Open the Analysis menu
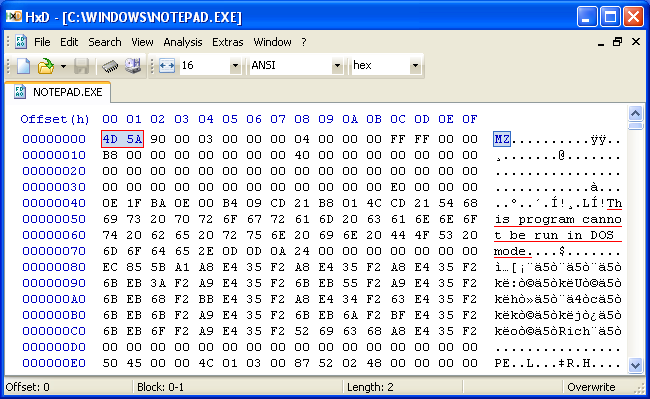650x399 pixels. pyautogui.click(x=182, y=42)
